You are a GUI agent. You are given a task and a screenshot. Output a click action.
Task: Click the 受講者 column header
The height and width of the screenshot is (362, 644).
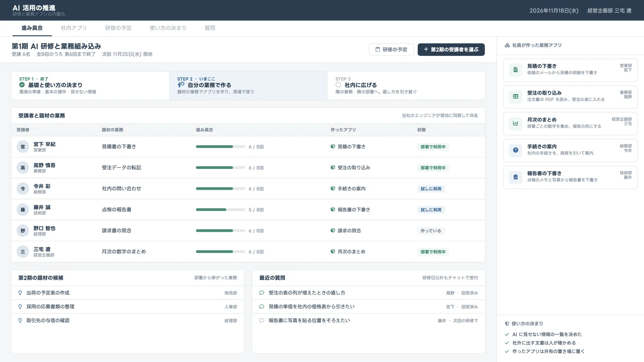coord(23,130)
